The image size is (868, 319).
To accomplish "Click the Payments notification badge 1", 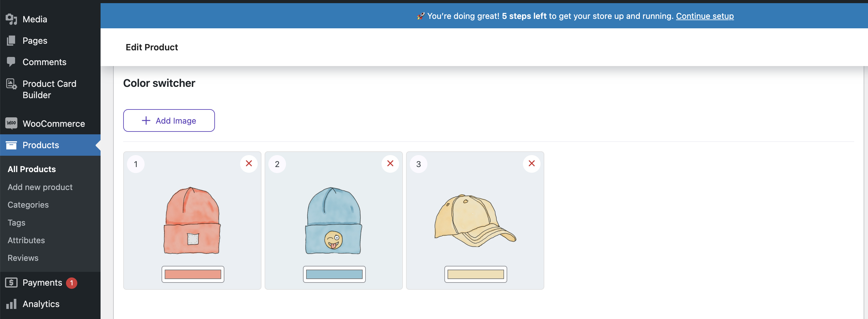I will pos(71,283).
